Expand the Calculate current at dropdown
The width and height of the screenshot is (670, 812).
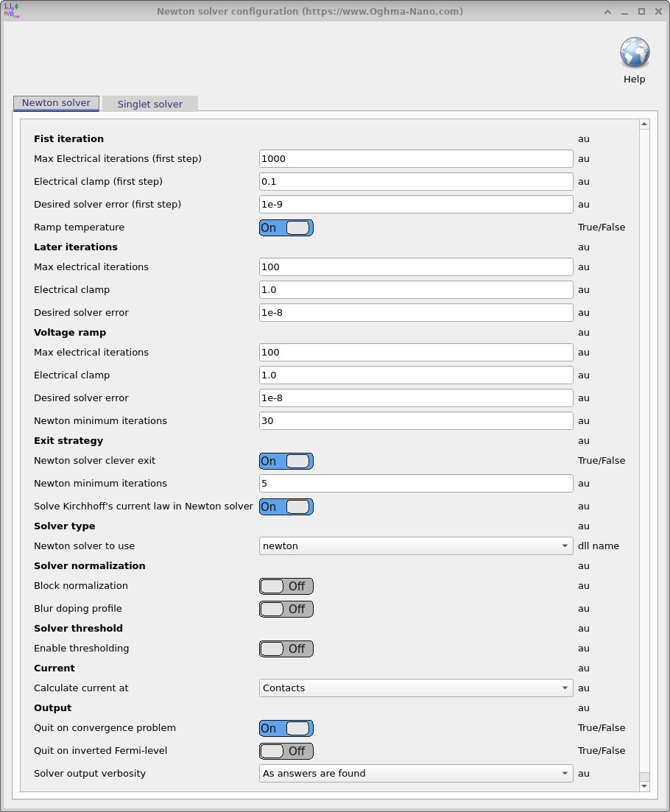pos(415,688)
